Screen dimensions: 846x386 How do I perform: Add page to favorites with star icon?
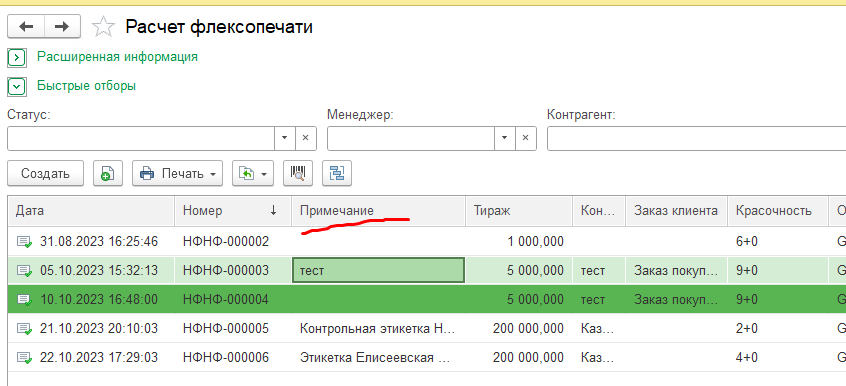click(x=103, y=26)
